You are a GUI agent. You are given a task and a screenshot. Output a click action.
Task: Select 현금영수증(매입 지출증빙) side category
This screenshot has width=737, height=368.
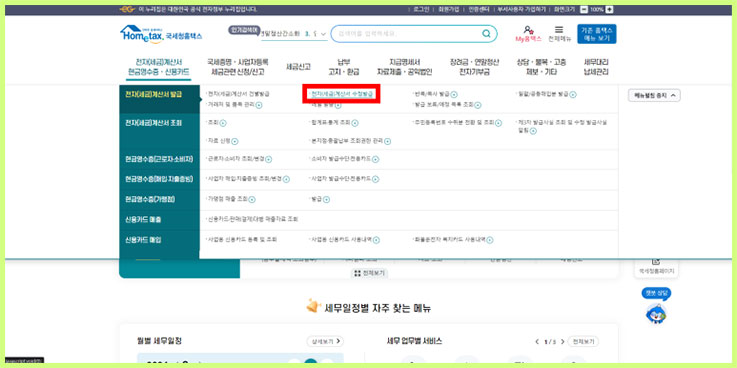[x=160, y=180]
